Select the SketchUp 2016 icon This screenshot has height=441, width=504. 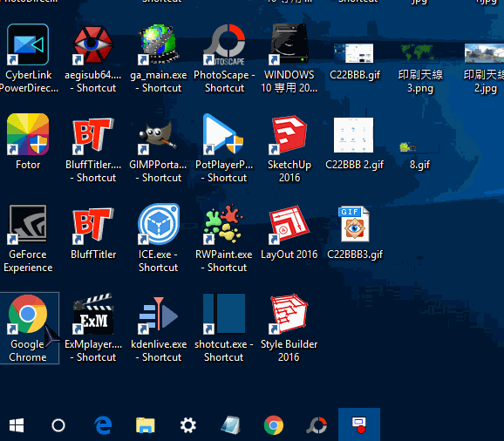click(289, 134)
